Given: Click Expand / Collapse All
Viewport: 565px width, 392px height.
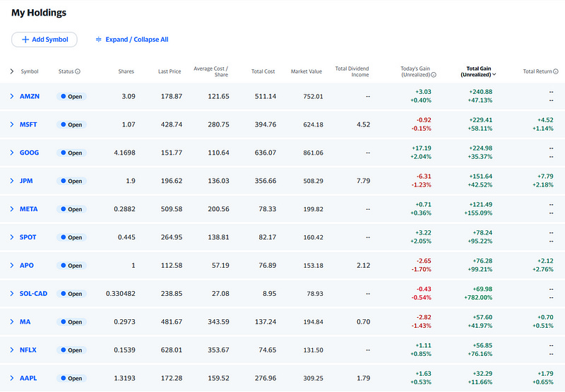Looking at the screenshot, I should tap(132, 40).
